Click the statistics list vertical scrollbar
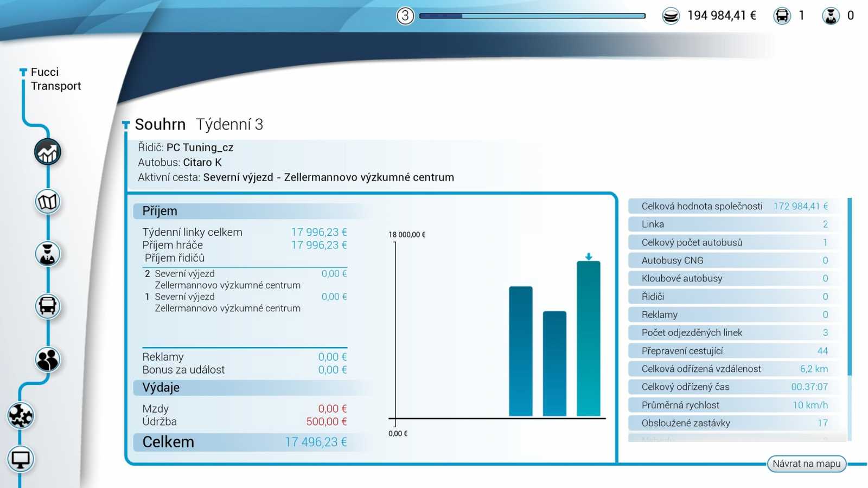 click(x=849, y=319)
